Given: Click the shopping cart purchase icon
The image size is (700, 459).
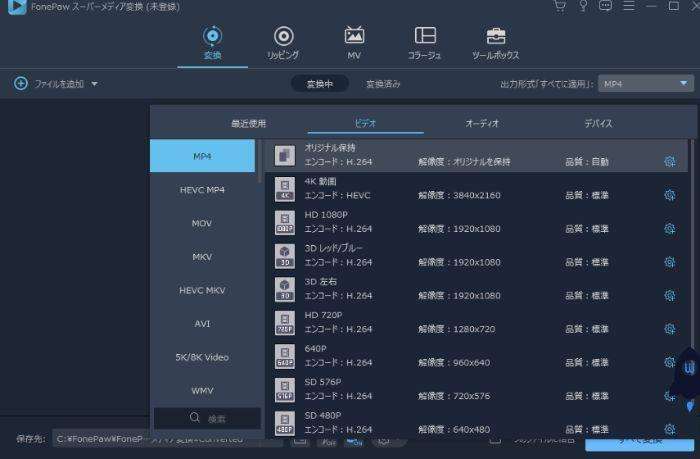Looking at the screenshot, I should [559, 6].
